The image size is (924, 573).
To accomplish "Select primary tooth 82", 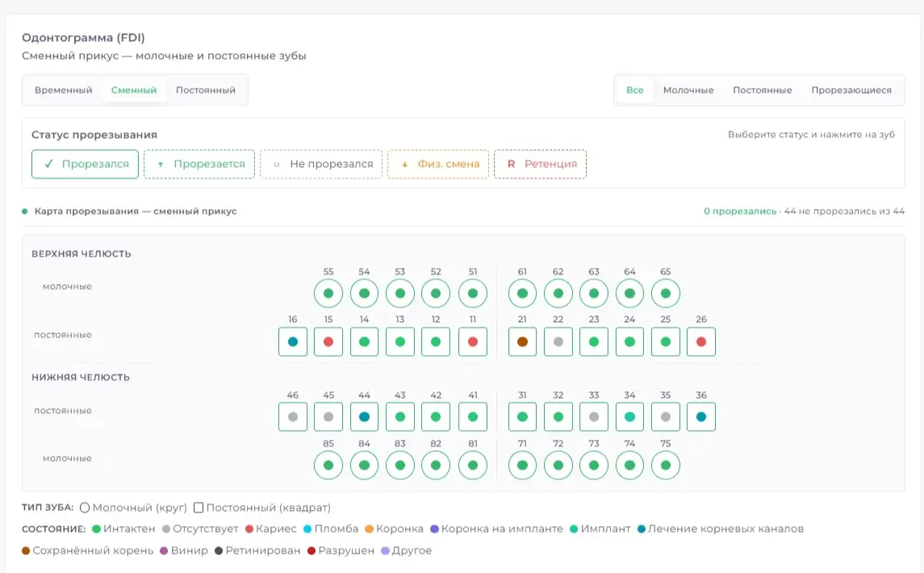I will (436, 465).
